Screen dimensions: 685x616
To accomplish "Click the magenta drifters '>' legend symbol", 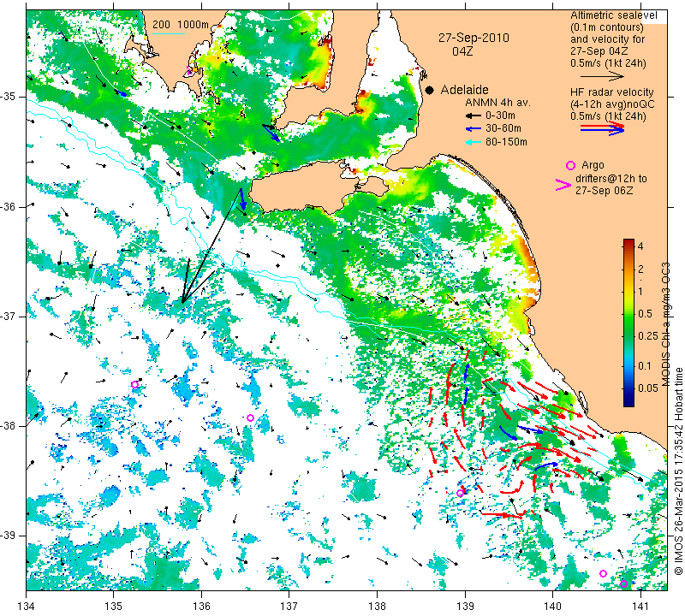I will coord(563,185).
